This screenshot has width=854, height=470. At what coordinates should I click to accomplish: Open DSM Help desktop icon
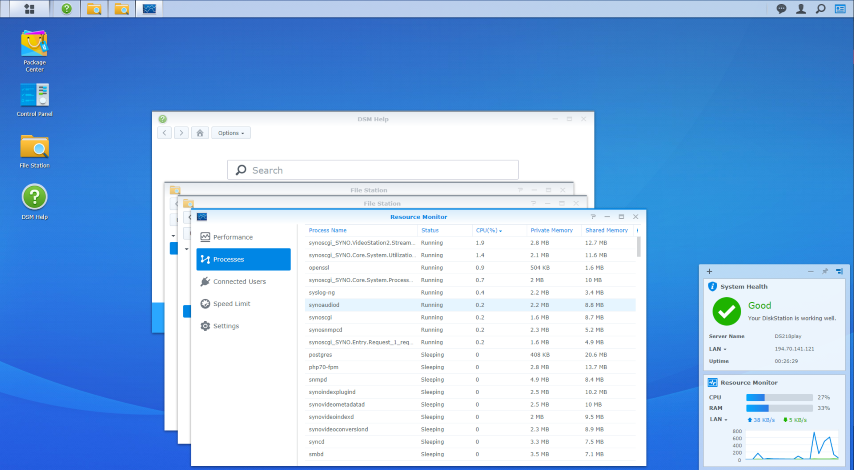(34, 202)
